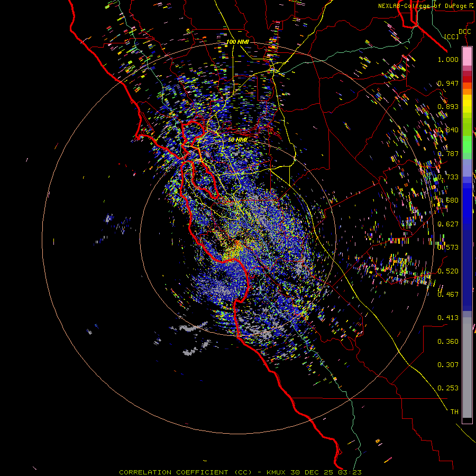Select the 0.947 legend value
The height and width of the screenshot is (476, 476).
tap(448, 83)
